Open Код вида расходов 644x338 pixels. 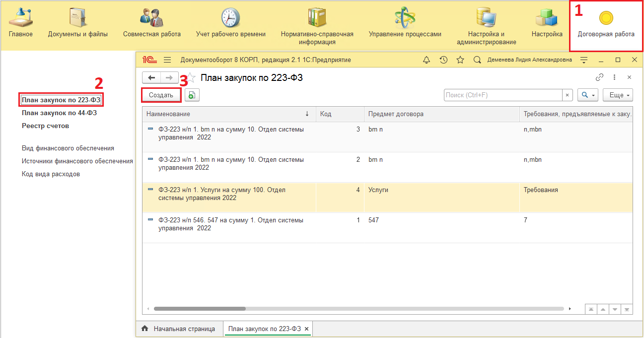[x=51, y=174]
